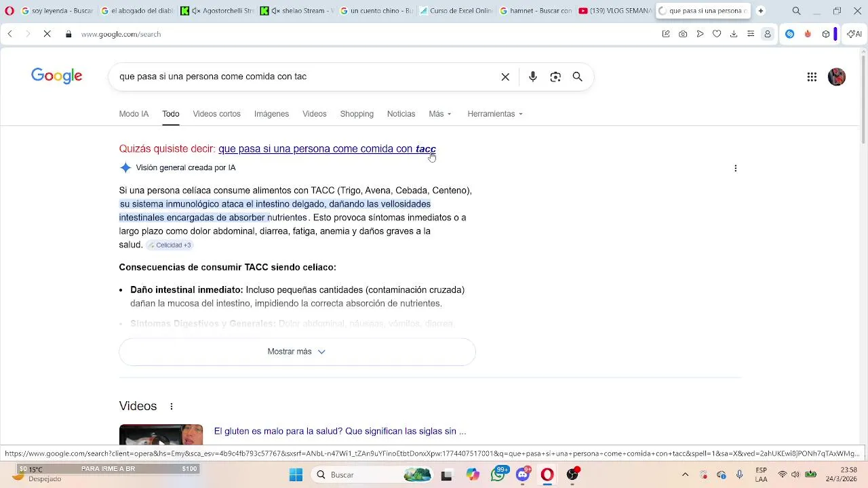Viewport: 868px width, 488px height.
Task: Open the Shopping results tab
Action: [357, 114]
